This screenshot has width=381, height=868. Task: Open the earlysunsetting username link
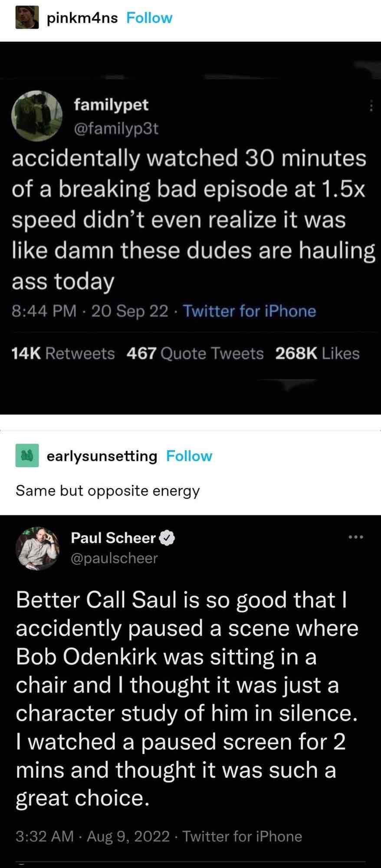pyautogui.click(x=102, y=456)
